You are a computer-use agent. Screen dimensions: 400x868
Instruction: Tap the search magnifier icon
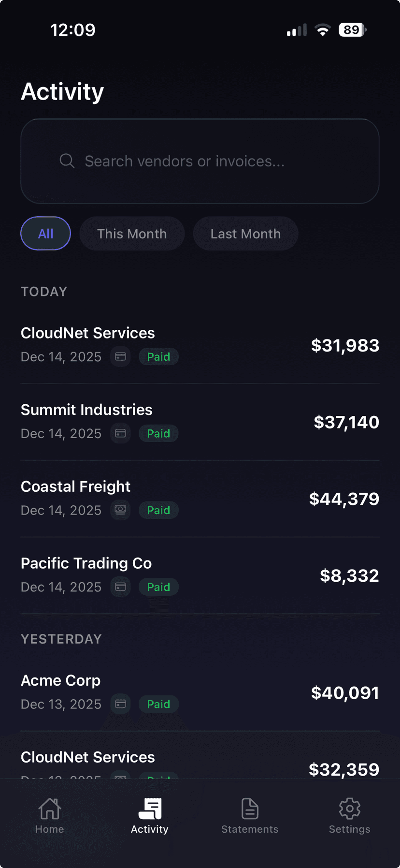[67, 161]
